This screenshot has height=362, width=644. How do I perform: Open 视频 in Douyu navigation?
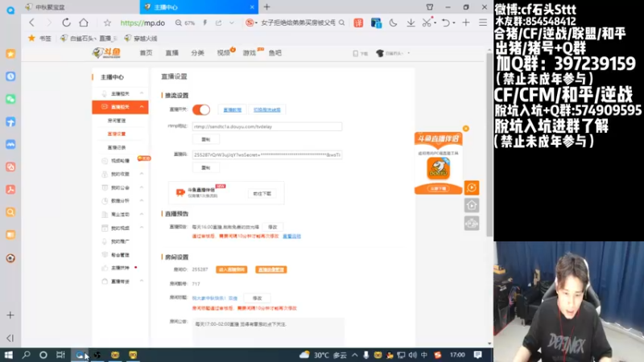tap(224, 53)
